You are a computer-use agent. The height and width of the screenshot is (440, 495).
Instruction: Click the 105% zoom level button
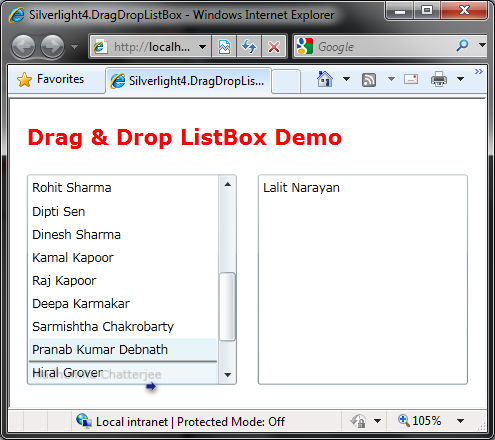pyautogui.click(x=419, y=421)
